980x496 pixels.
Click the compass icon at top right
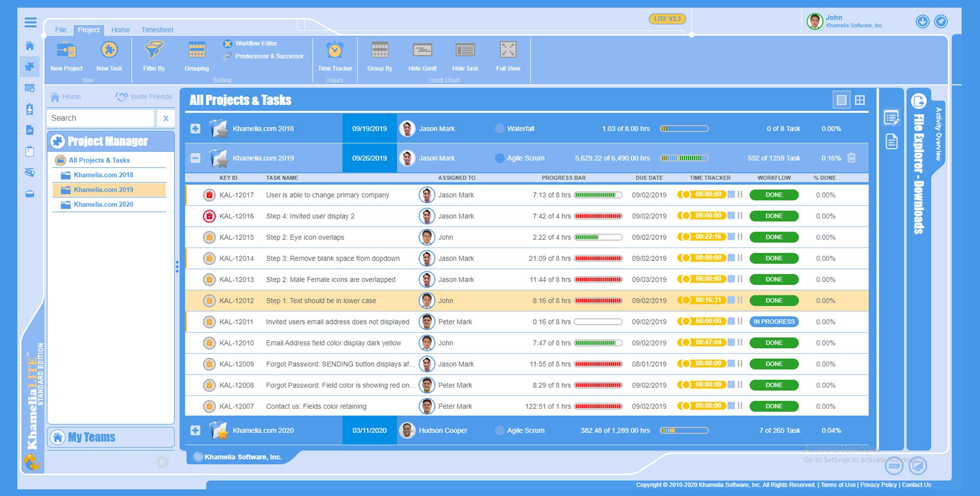point(941,21)
